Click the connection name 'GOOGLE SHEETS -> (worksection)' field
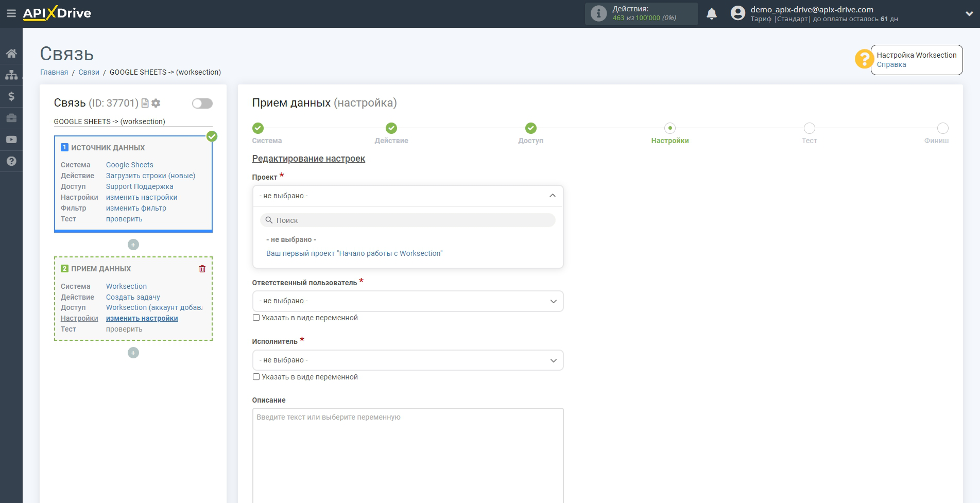Image resolution: width=980 pixels, height=503 pixels. pyautogui.click(x=133, y=122)
